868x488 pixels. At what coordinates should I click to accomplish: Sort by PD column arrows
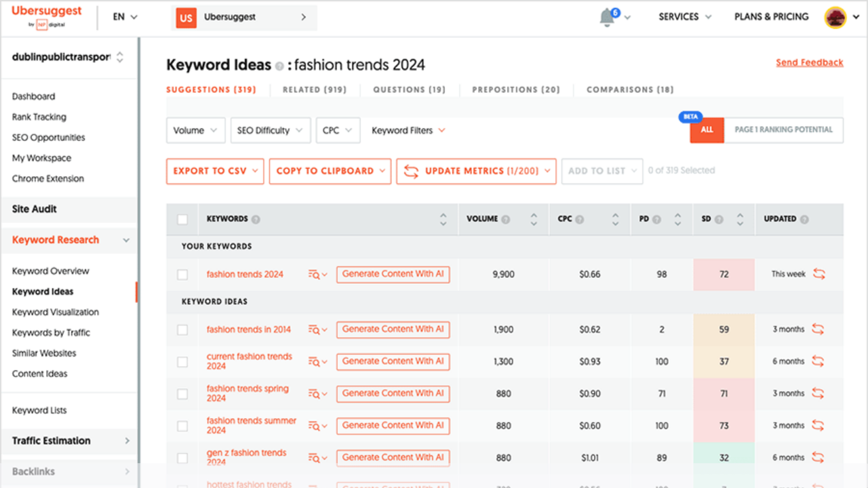tap(677, 220)
